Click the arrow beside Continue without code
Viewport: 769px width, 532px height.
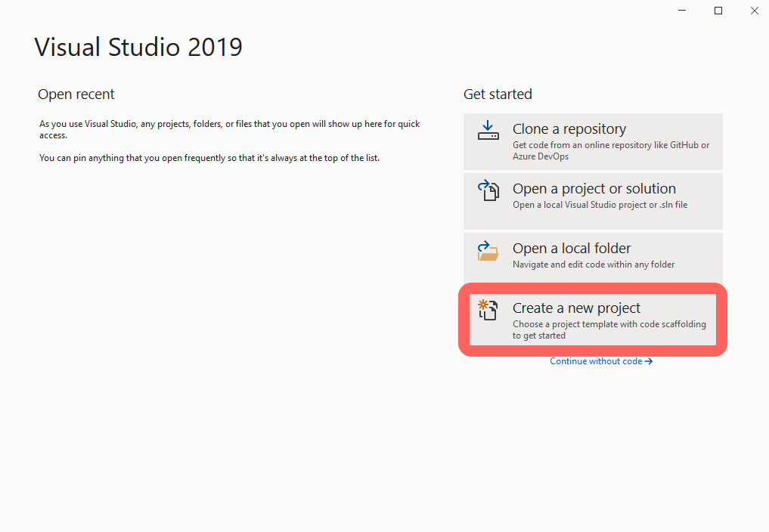click(648, 361)
